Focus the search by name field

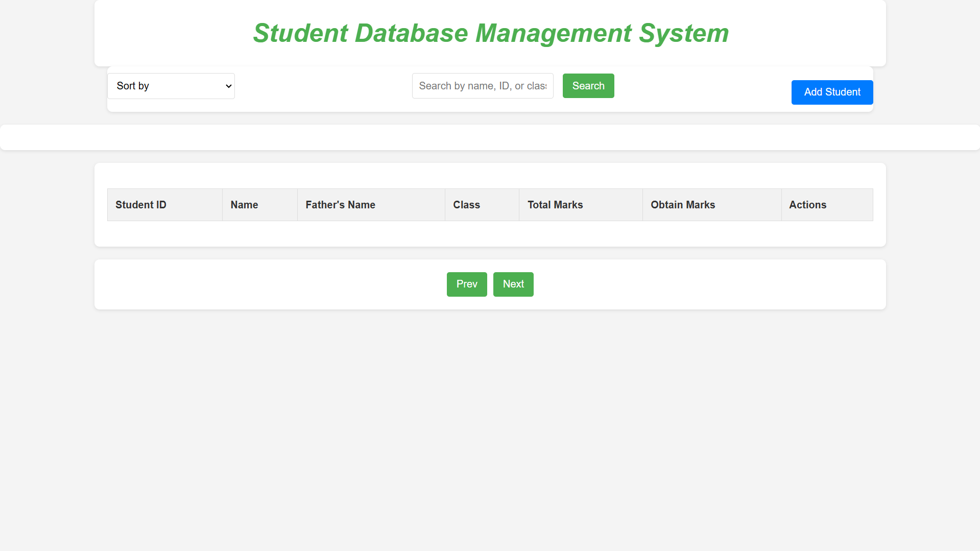tap(483, 86)
